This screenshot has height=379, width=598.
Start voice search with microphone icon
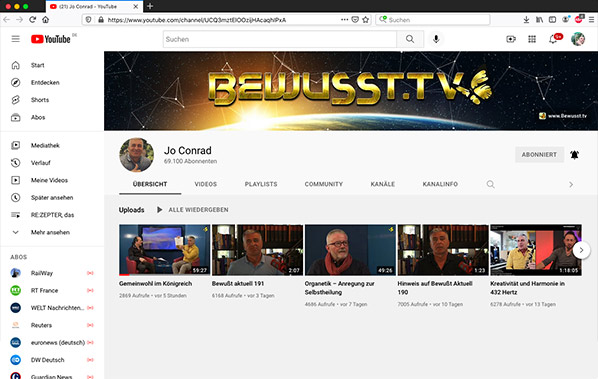tap(436, 39)
